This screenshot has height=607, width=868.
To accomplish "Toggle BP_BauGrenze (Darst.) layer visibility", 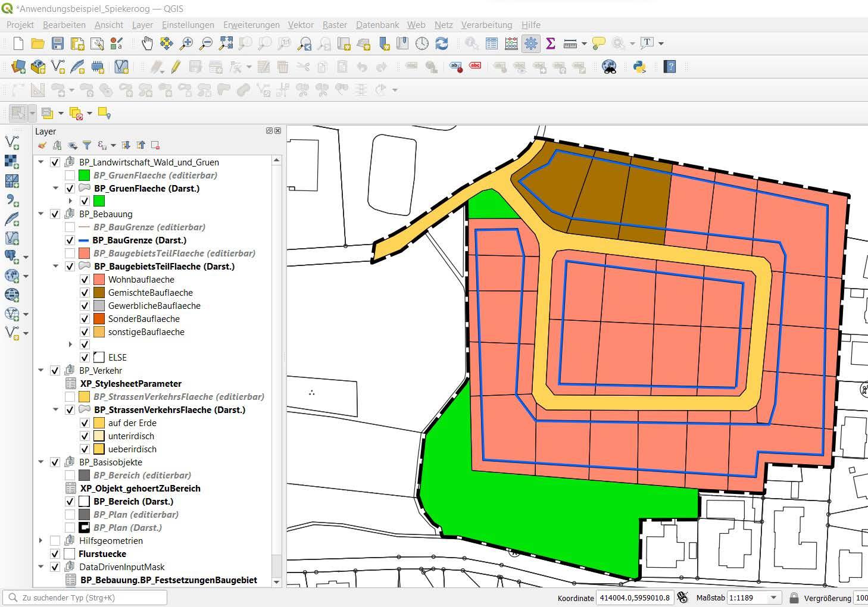I will click(70, 240).
